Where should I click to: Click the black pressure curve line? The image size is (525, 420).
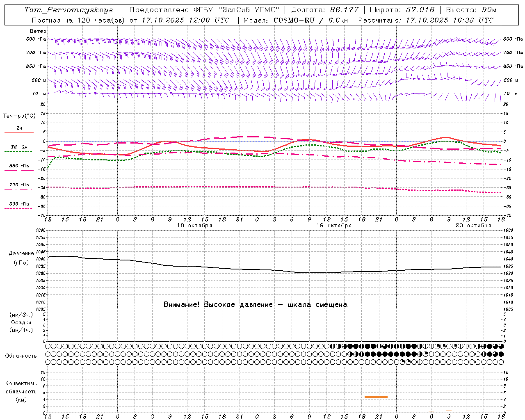click(x=274, y=270)
